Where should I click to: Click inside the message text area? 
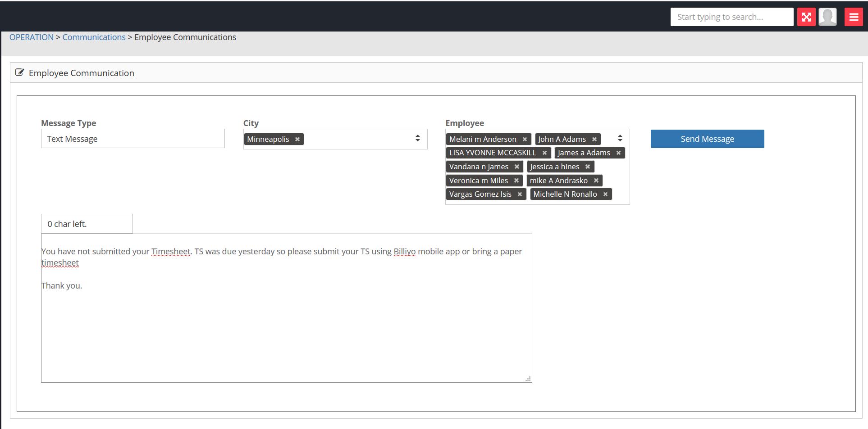[x=286, y=308]
